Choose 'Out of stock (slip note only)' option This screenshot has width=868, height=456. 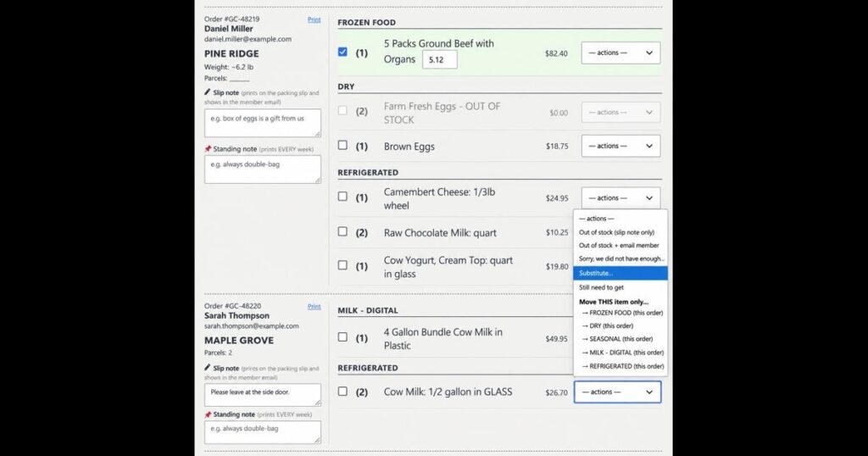pyautogui.click(x=620, y=232)
